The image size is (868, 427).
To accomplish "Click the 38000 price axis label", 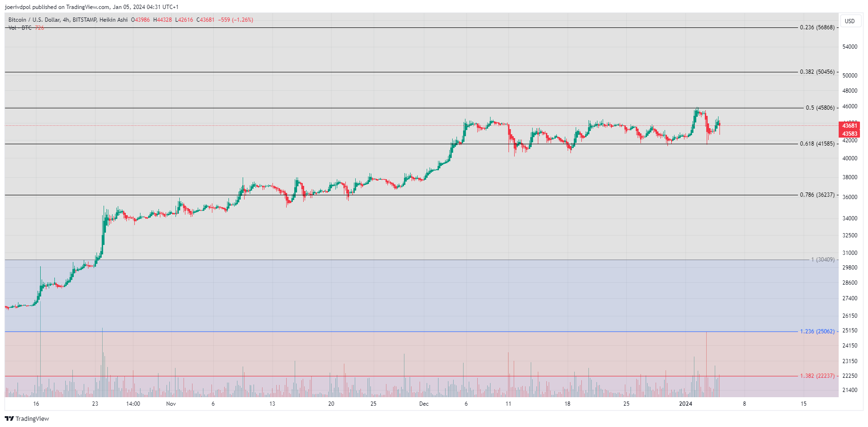I will (x=850, y=177).
